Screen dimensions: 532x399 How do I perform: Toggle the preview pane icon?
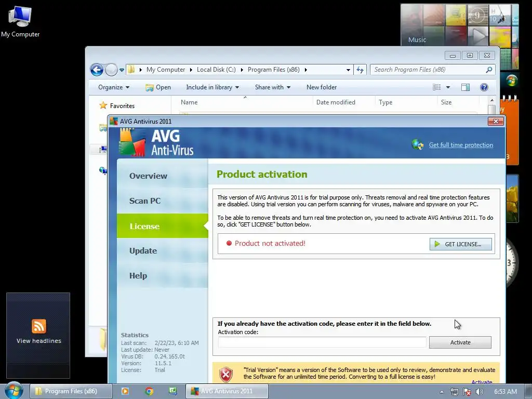[465, 87]
